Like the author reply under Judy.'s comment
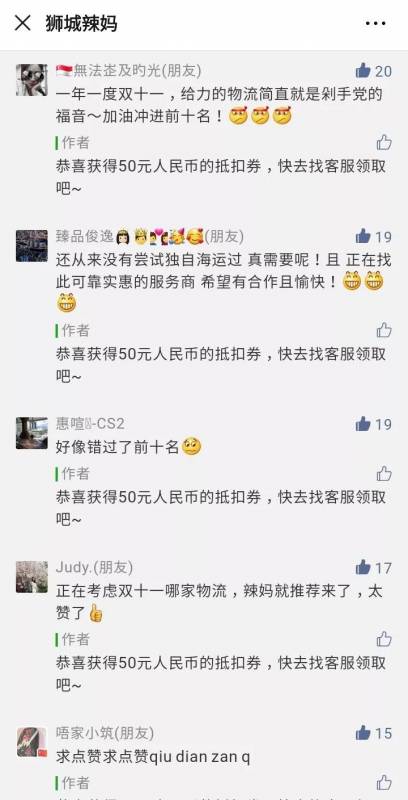The width and height of the screenshot is (408, 800). [384, 639]
